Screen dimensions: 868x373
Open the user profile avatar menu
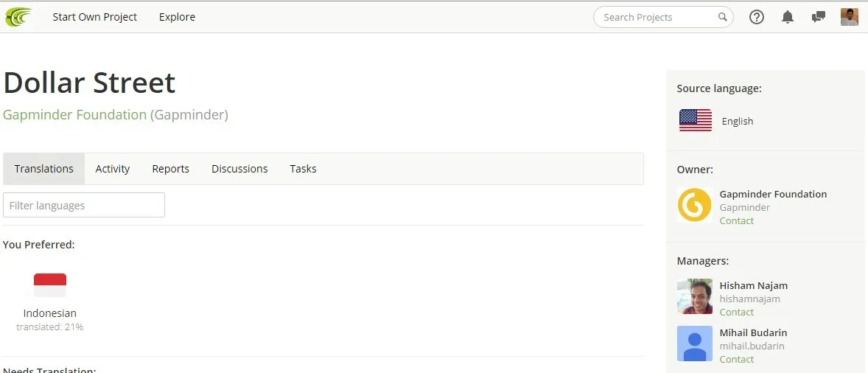pyautogui.click(x=849, y=17)
